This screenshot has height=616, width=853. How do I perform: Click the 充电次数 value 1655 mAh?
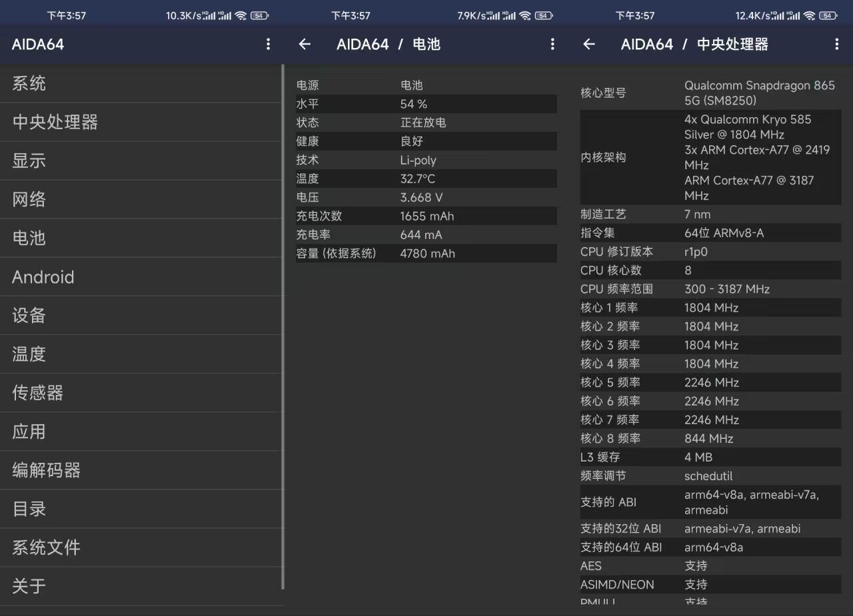click(427, 216)
